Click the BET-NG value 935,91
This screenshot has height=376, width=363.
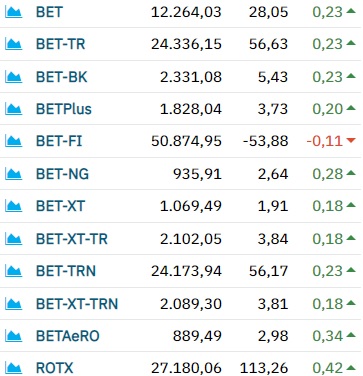point(197,174)
